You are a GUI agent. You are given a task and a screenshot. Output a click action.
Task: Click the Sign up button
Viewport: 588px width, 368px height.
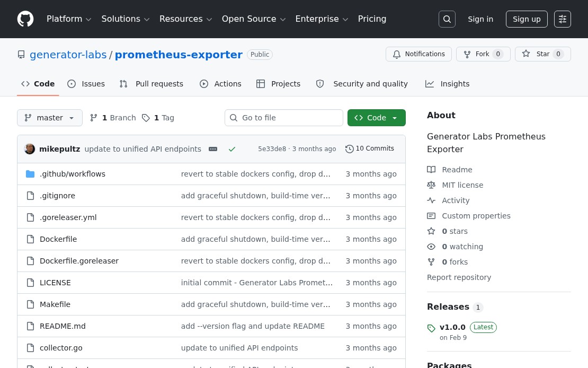(x=527, y=19)
